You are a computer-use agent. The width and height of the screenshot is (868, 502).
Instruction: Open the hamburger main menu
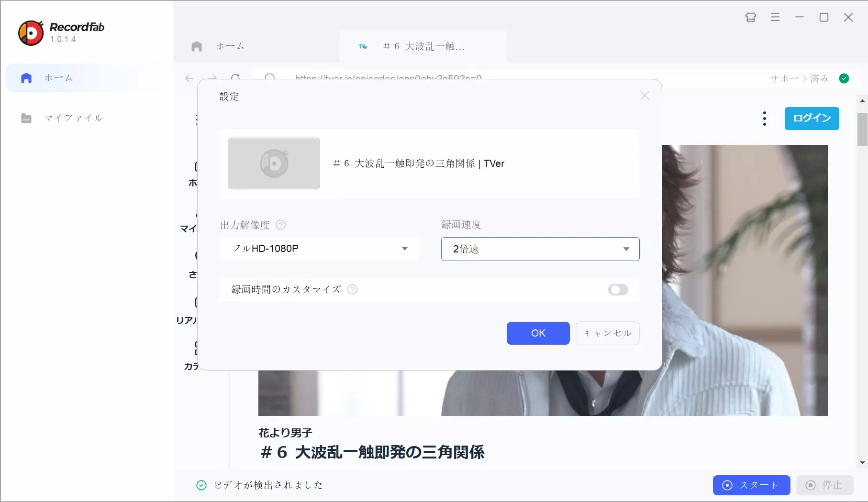pyautogui.click(x=775, y=17)
